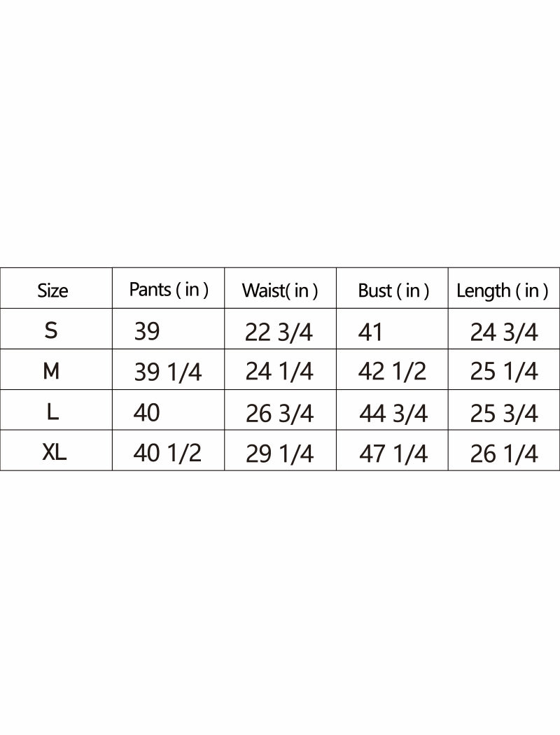Select pants value 39 for size S
The height and width of the screenshot is (735, 560).
click(x=147, y=331)
